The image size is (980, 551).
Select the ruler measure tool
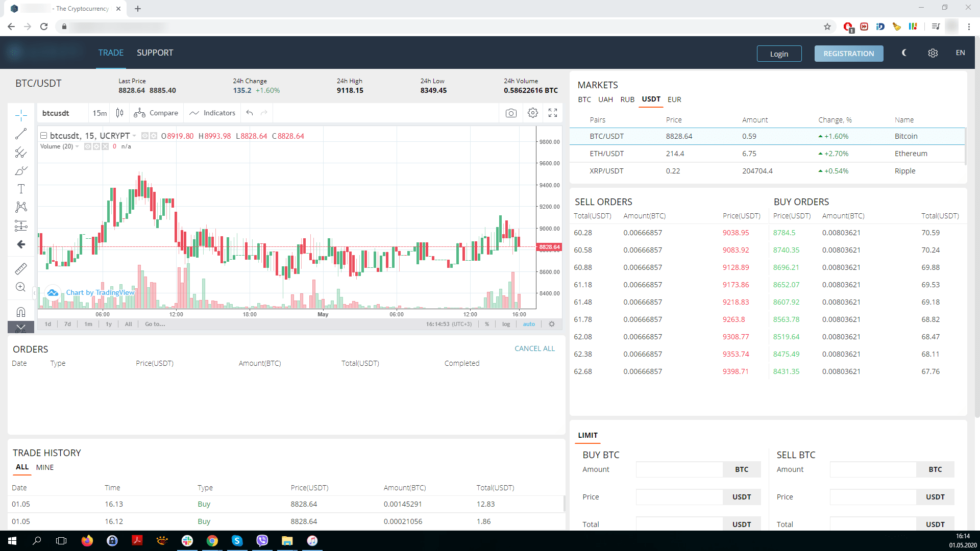click(x=21, y=268)
